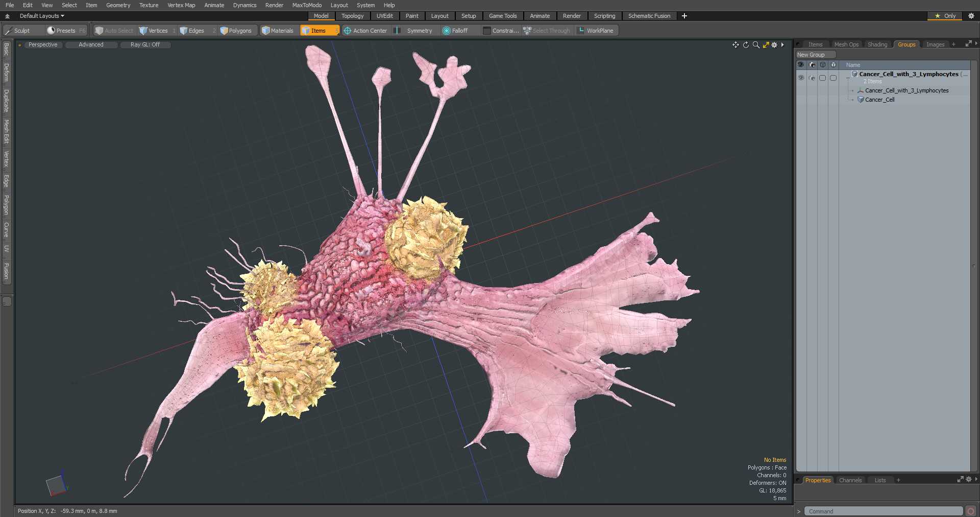Click the viewport pan/move icon
This screenshot has height=517, width=980.
tap(736, 45)
